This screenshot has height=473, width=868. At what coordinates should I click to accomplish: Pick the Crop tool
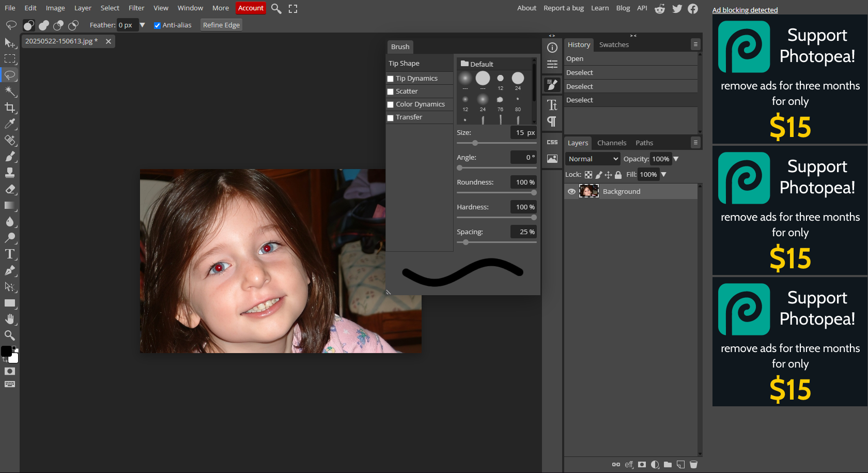coord(10,108)
